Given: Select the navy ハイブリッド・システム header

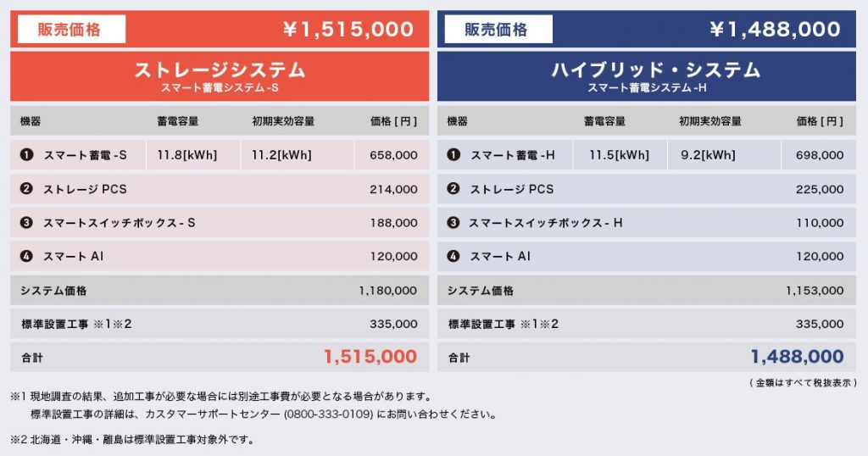Looking at the screenshot, I should point(647,75).
